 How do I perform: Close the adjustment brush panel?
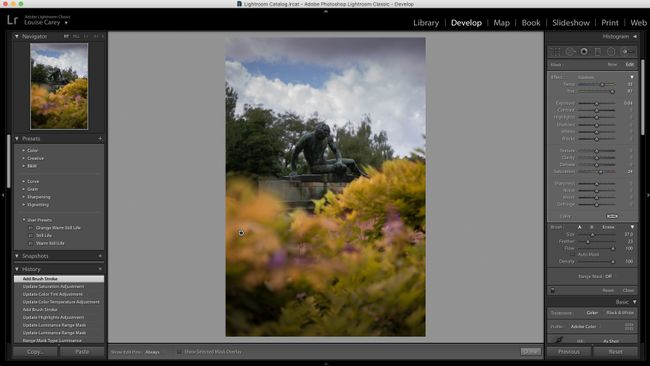[x=628, y=290]
